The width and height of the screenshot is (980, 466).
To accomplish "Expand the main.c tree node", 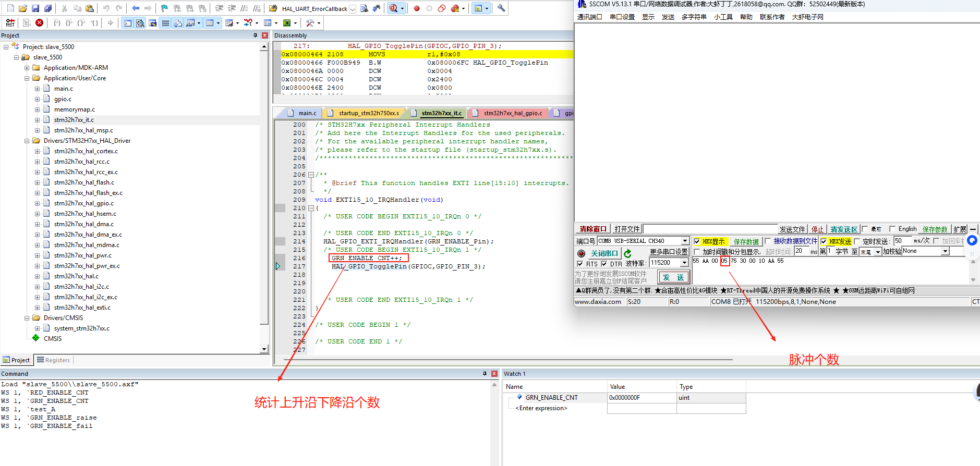I will (x=37, y=89).
